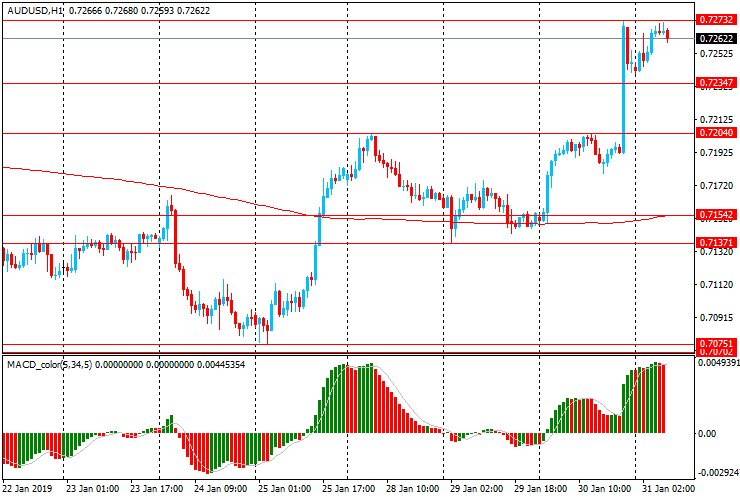Screen dimensions: 740x500
Task: Click the 0.71320 price scale value
Action: click(716, 252)
